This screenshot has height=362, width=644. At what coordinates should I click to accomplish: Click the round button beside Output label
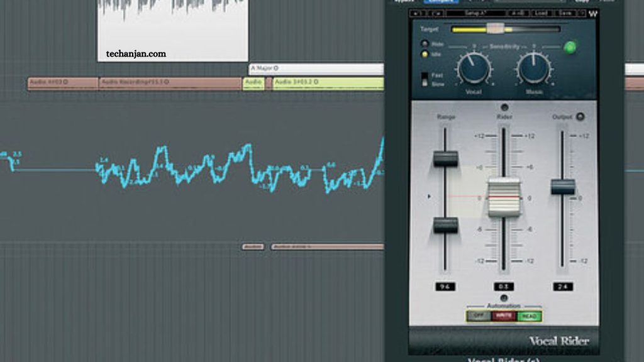[x=580, y=117]
